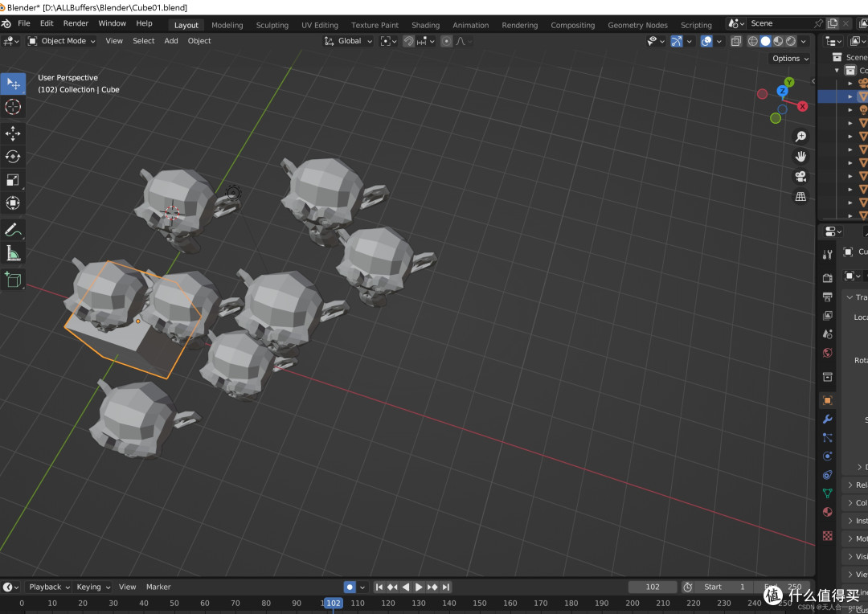Activate the Rotate tool
Viewport: 868px width, 614px height.
(x=13, y=157)
